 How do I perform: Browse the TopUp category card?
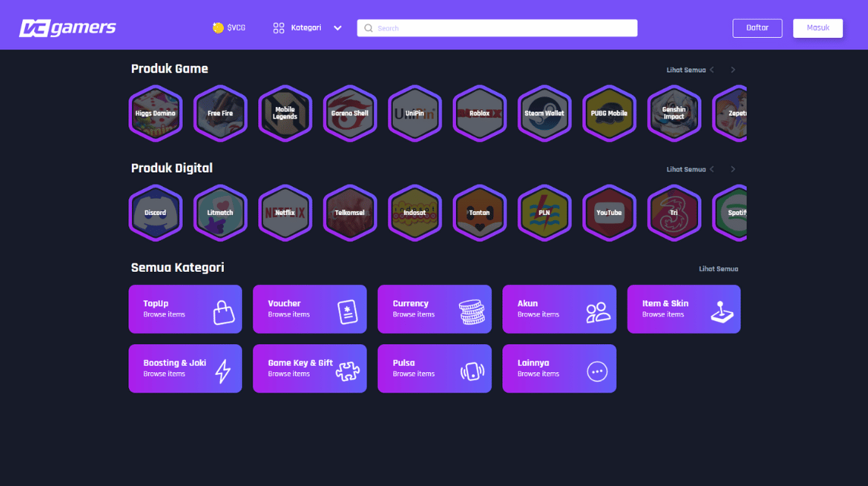tap(185, 309)
